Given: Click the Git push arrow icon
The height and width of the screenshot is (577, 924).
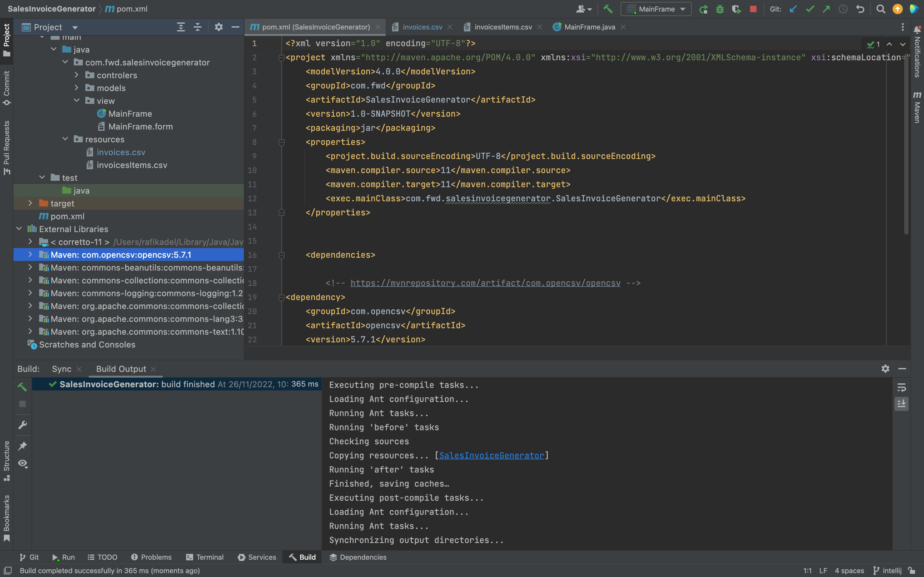Looking at the screenshot, I should point(826,9).
